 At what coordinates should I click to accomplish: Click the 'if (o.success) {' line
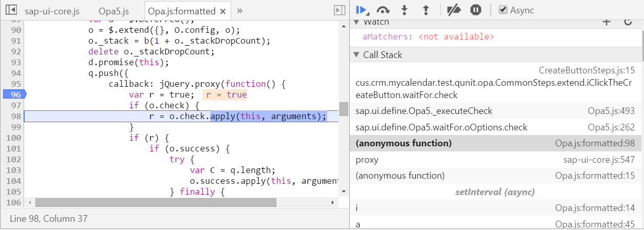pos(189,149)
